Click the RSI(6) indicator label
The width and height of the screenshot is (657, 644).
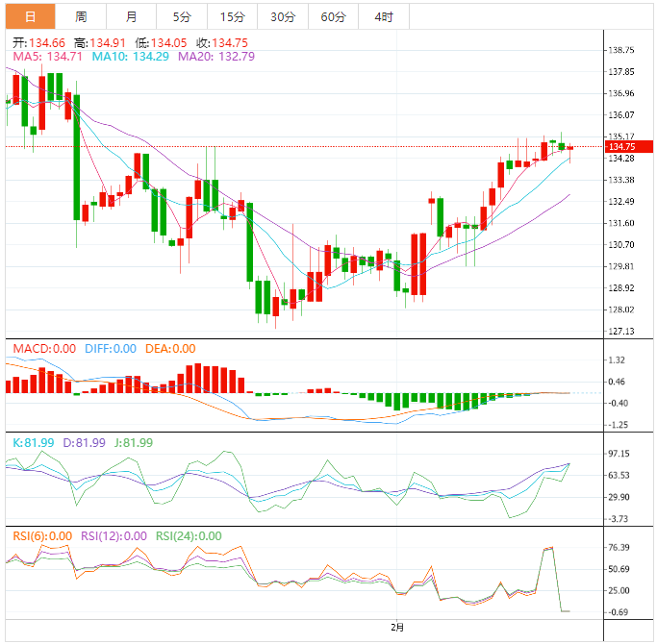(x=42, y=536)
